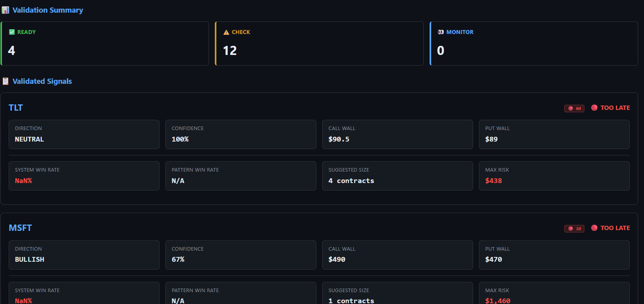Click the Validated Signals heading
The height and width of the screenshot is (304, 644).
coord(42,81)
